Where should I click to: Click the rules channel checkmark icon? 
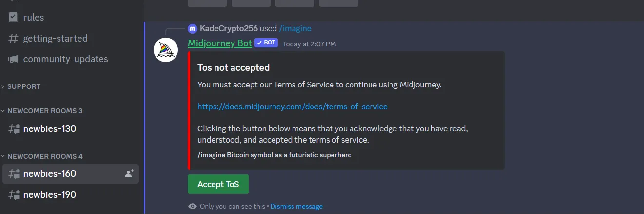13,17
